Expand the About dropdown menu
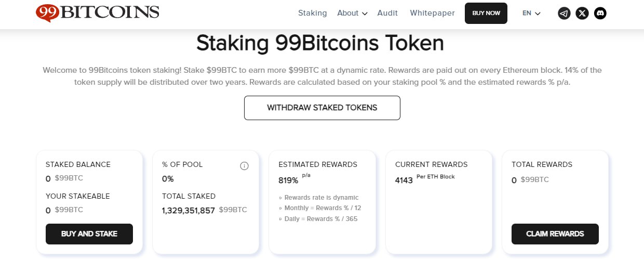The height and width of the screenshot is (259, 644). click(352, 13)
